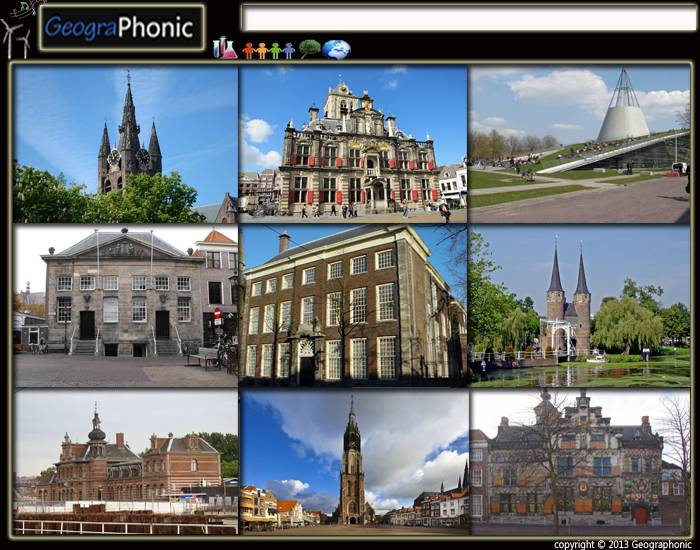Open the science flasks and test tubes icon
Viewport: 700px width, 550px height.
tap(225, 48)
